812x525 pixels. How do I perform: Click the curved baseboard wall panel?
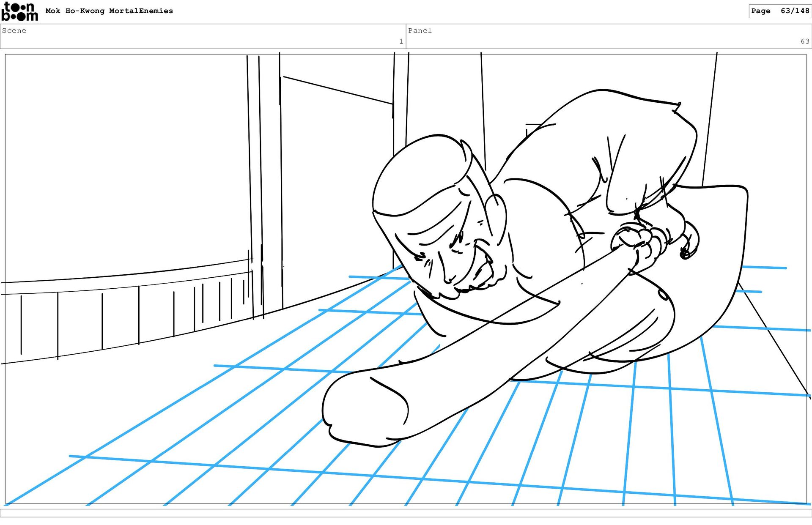(127, 313)
